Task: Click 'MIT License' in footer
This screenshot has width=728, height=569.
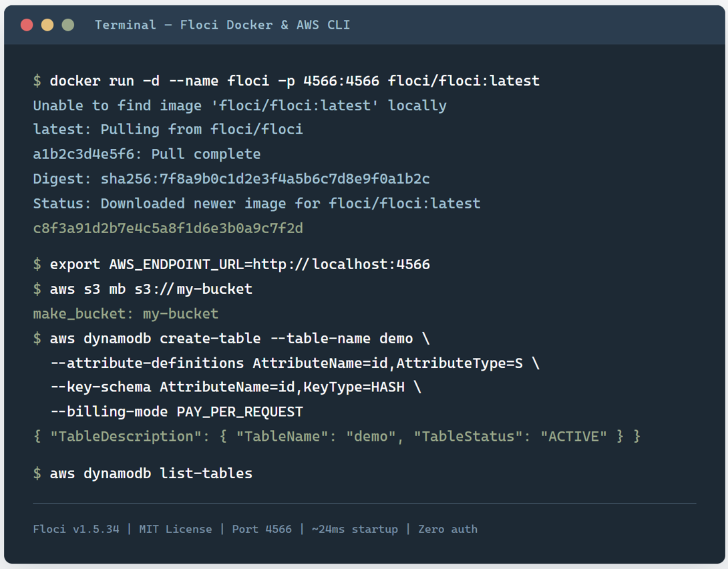Action: 176,529
